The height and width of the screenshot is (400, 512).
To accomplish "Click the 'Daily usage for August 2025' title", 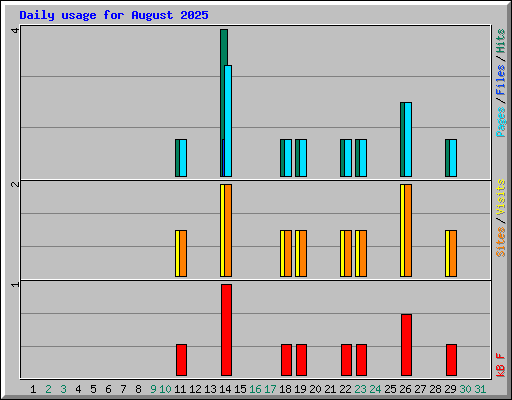I will (x=114, y=15).
